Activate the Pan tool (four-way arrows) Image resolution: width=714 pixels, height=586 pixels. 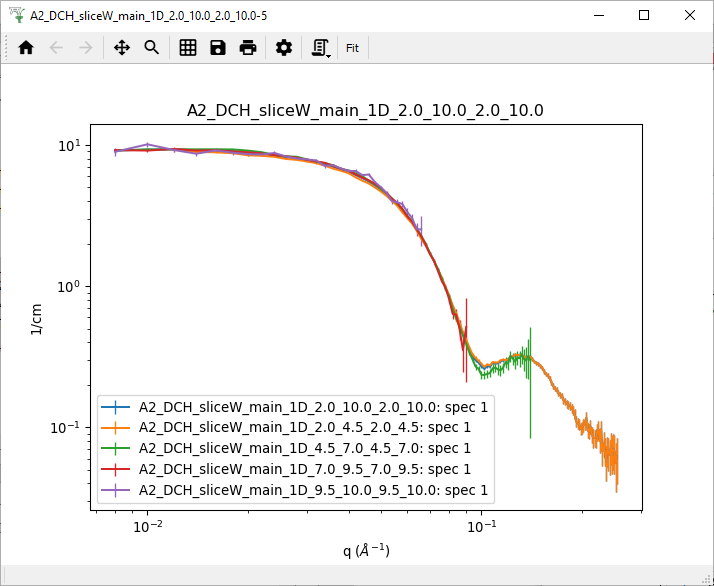[x=122, y=47]
